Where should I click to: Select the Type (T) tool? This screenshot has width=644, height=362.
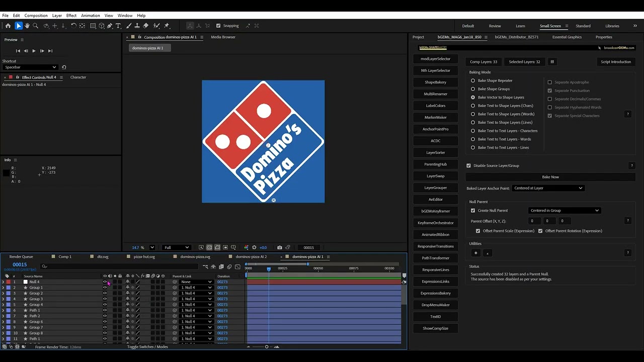click(118, 26)
